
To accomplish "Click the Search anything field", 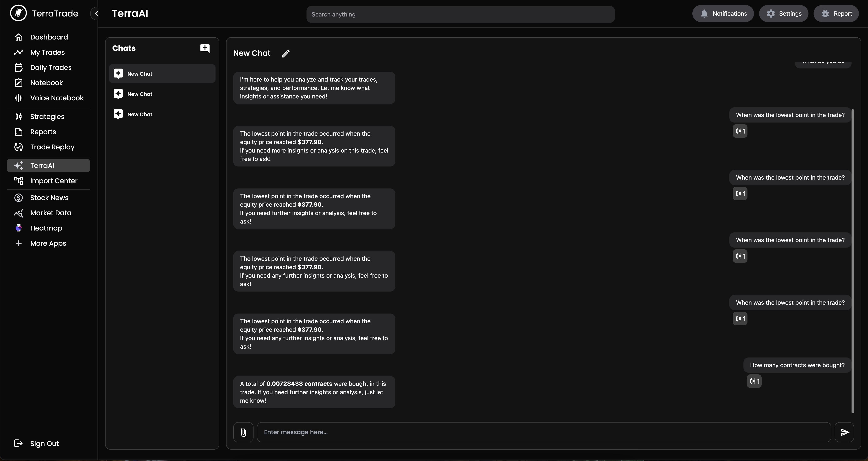I will [x=460, y=14].
